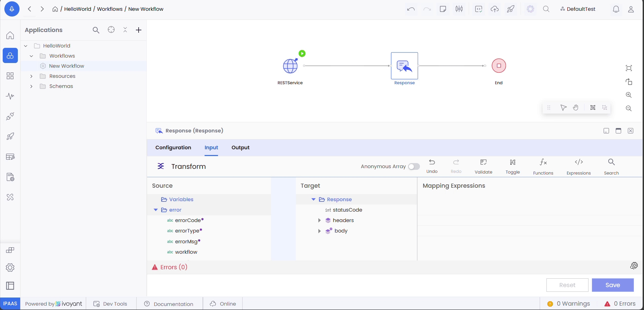Select the Response node on canvas
Screen dimensions: 644x310
coord(404,66)
